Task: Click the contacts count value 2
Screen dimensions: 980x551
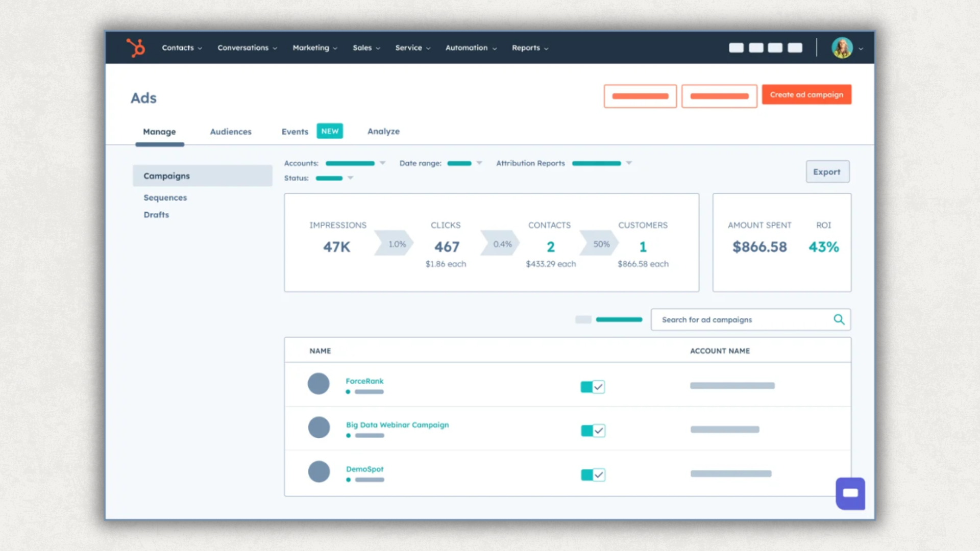Action: point(551,247)
